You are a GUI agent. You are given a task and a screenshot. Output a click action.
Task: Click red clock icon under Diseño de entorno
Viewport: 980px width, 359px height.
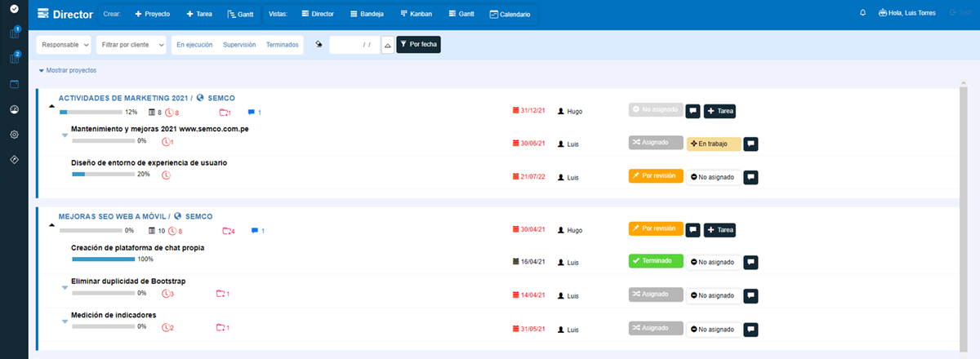pos(167,174)
